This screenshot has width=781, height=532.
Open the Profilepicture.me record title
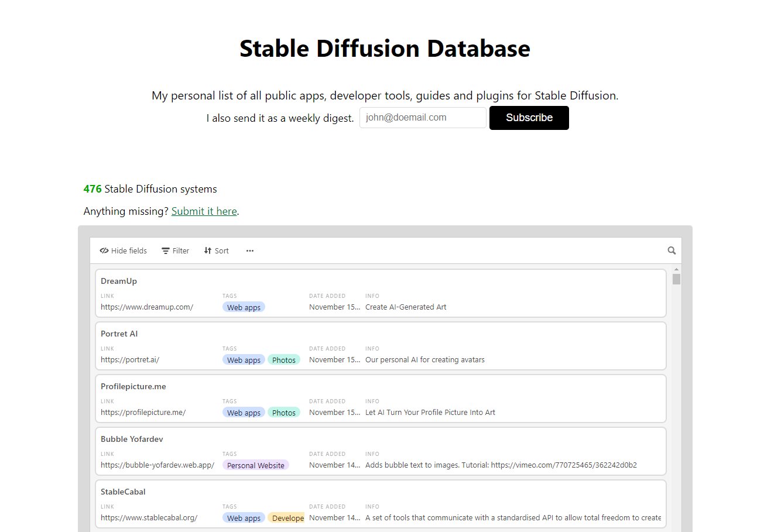coord(133,386)
